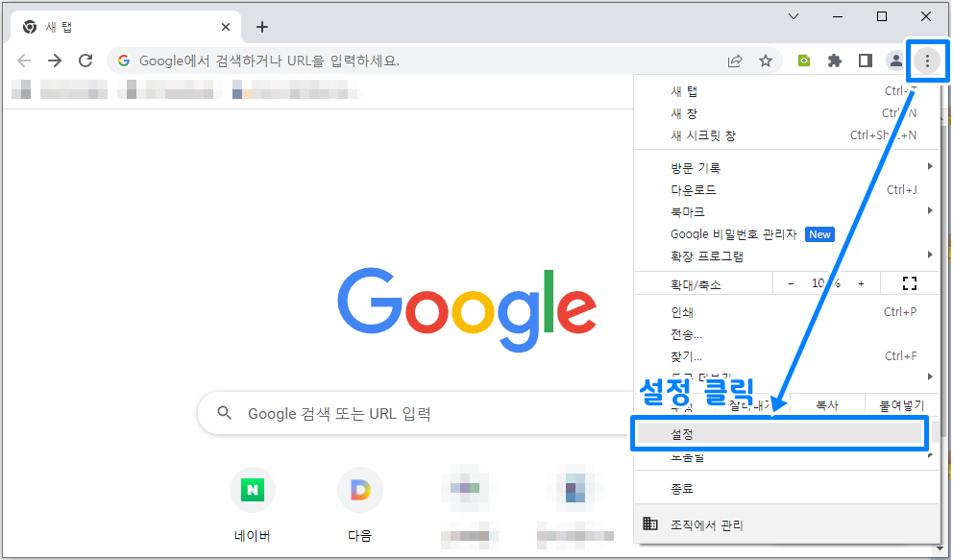Screen dimensions: 953x560
Task: Select 인쇄 menu item
Action: 787,312
